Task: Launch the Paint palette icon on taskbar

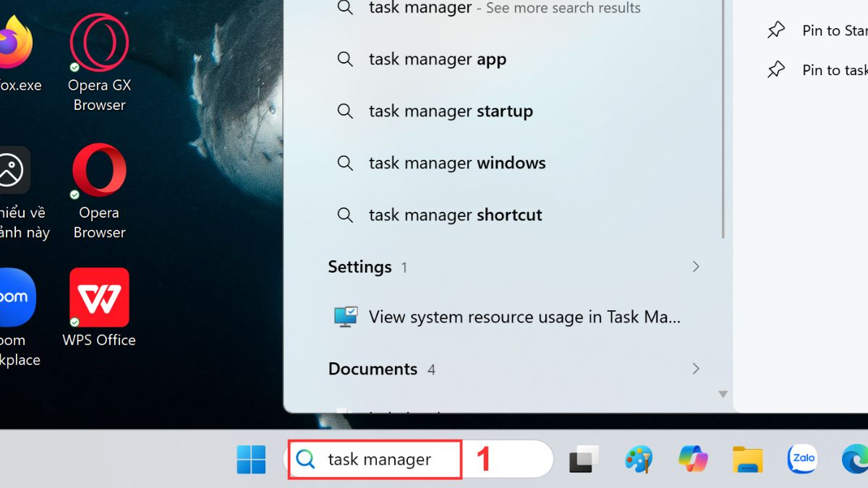Action: [639, 459]
